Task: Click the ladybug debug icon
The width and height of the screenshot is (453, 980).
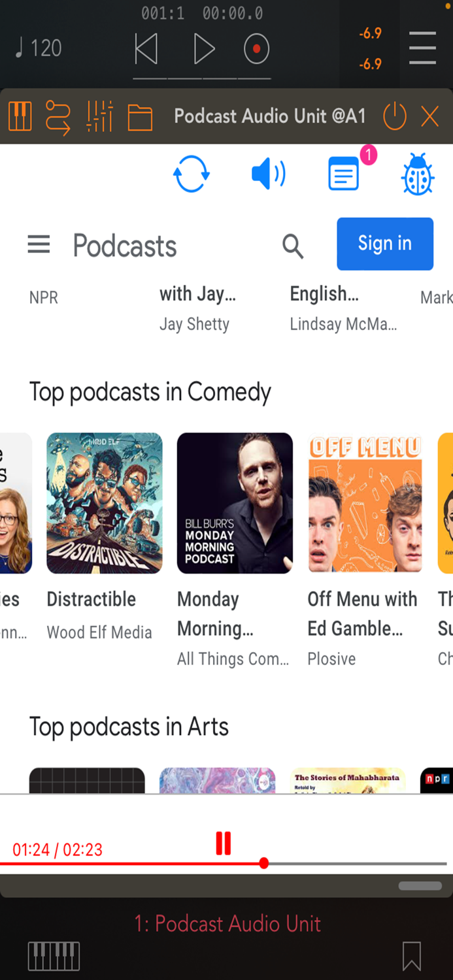Action: pos(418,174)
